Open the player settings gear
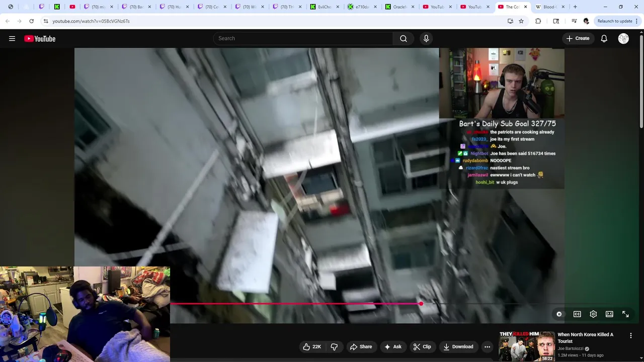Viewport: 644px width, 362px height. click(593, 314)
